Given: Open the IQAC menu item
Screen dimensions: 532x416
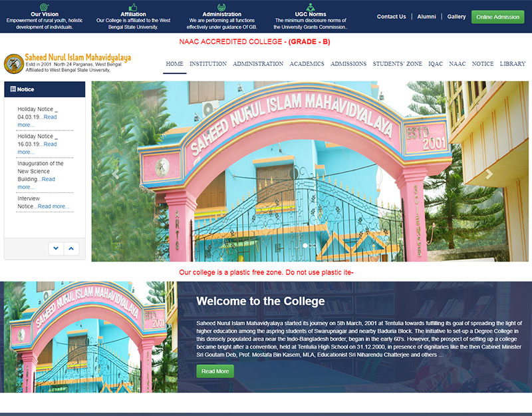Looking at the screenshot, I should [436, 63].
